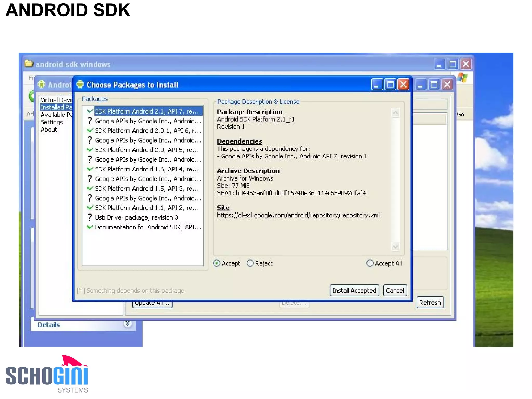This screenshot has height=399, width=532.
Task: Click the SHA1 checksum text
Action: 291,193
